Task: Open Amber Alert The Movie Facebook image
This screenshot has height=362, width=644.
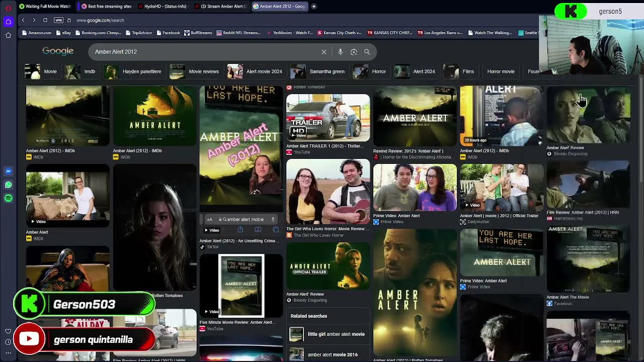Action: coord(588,259)
